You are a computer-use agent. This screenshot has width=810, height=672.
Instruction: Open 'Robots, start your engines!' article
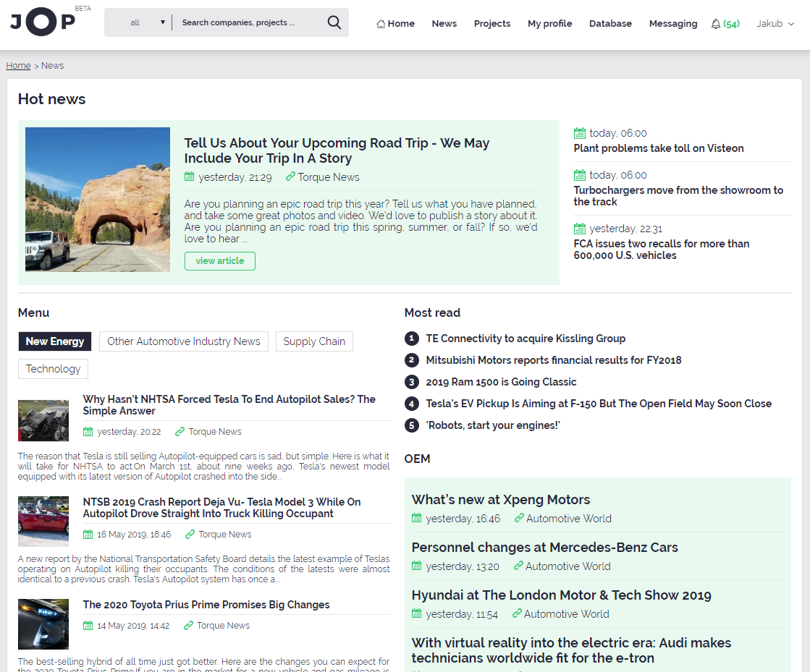tap(493, 425)
